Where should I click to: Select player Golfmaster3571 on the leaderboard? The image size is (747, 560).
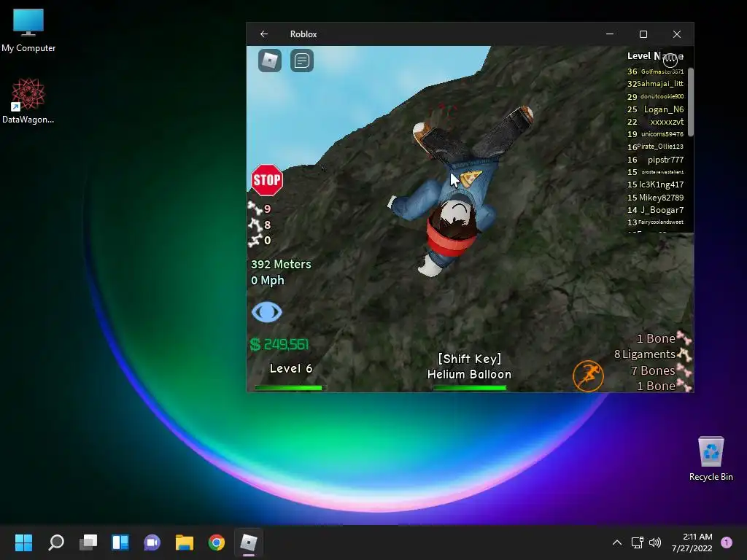(x=655, y=71)
